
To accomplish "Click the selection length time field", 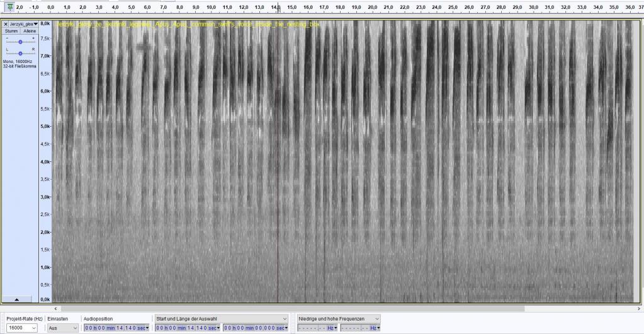I will pyautogui.click(x=253, y=328).
